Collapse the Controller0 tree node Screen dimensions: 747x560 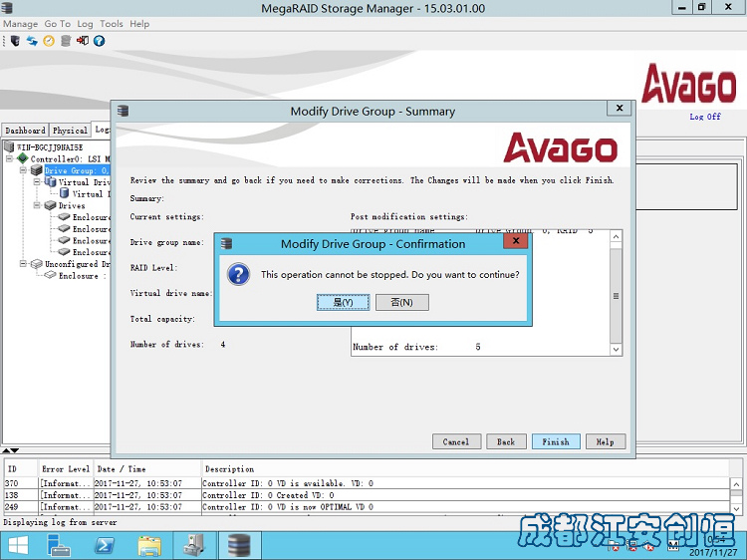pyautogui.click(x=10, y=158)
